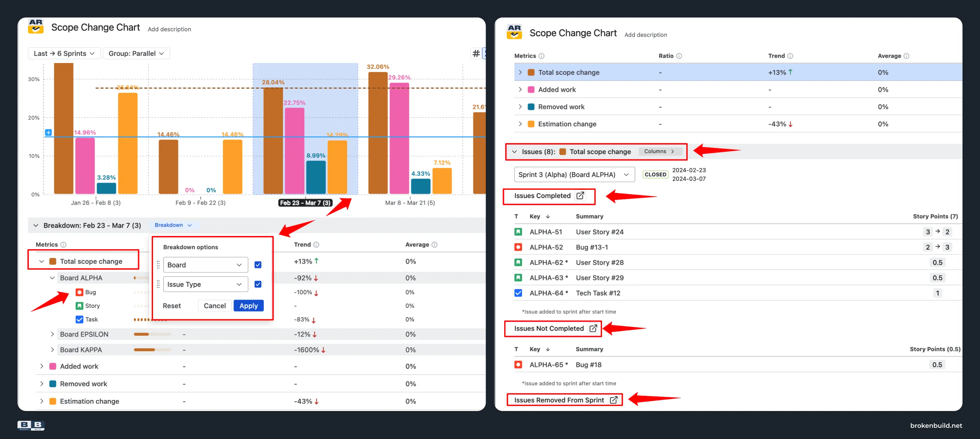Click the Metrics info icon in right panel
Image resolution: width=980 pixels, height=439 pixels.
(541, 56)
